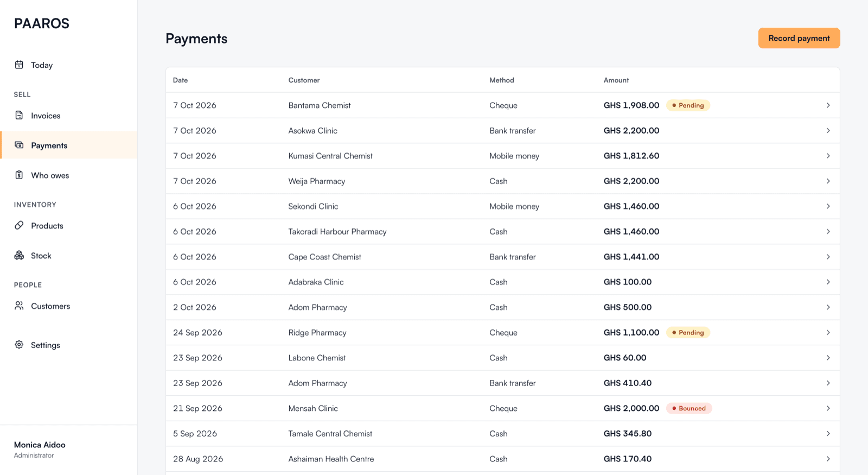Click the GHS 1,441.00 amount
This screenshot has height=475, width=868.
pos(631,257)
